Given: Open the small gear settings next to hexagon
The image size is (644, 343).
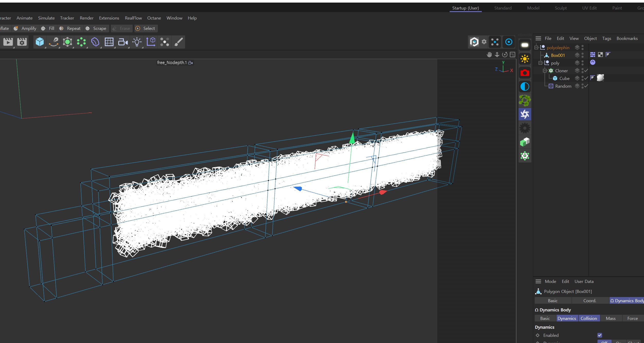Looking at the screenshot, I should 484,42.
